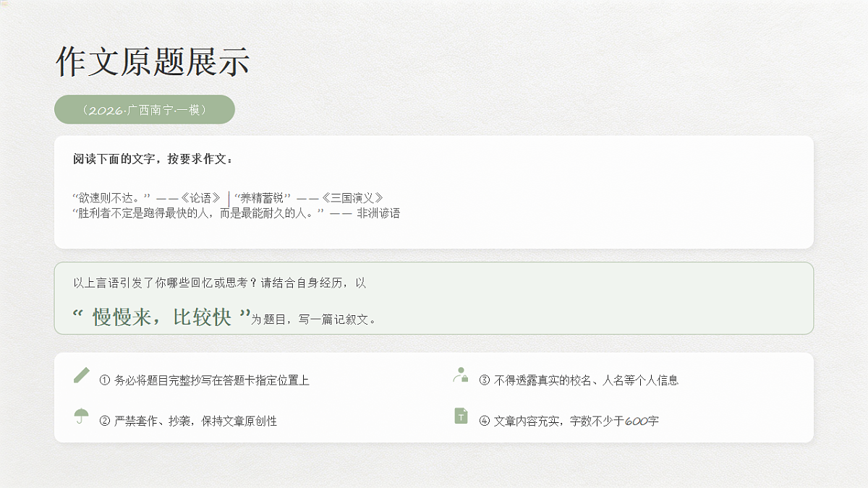Click the essay title “慢慢来，比较快”

(162, 317)
